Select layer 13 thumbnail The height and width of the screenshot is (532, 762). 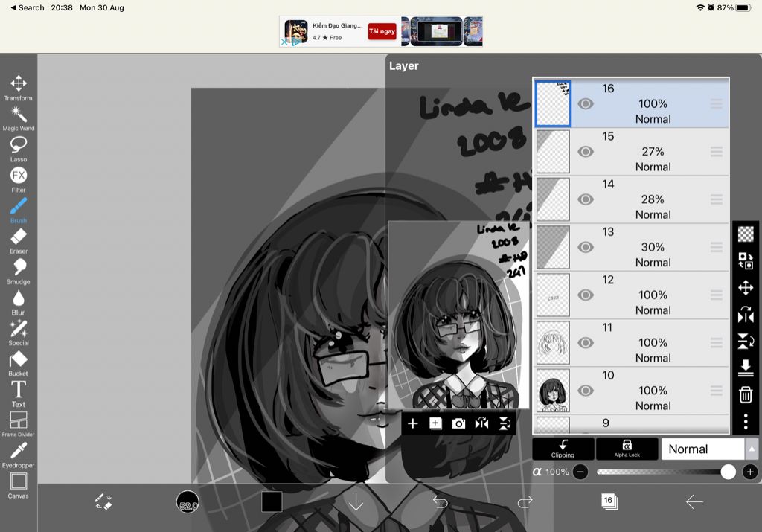pyautogui.click(x=553, y=247)
